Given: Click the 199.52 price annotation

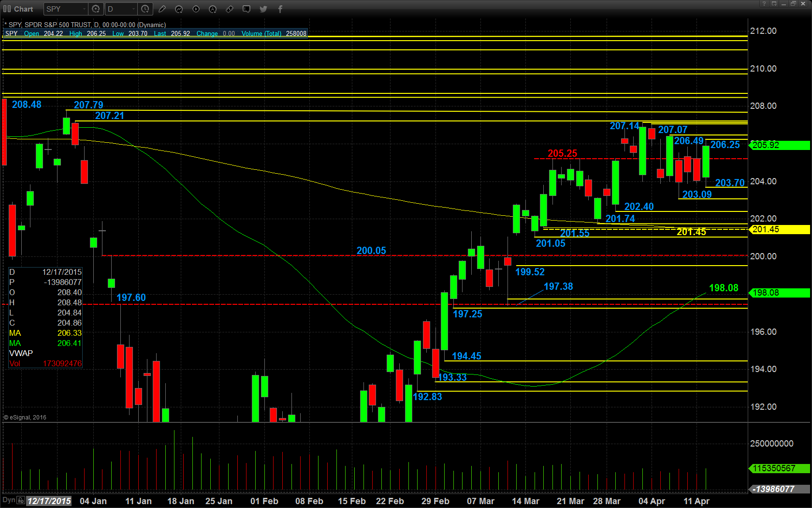Looking at the screenshot, I should (530, 272).
